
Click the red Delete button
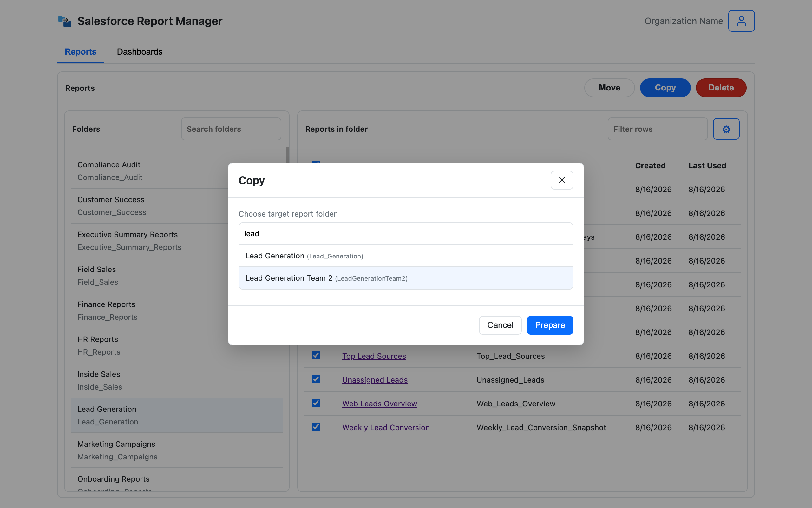tap(721, 88)
